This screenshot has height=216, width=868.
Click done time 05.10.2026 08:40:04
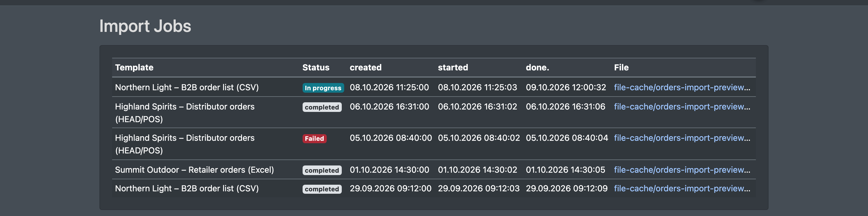[567, 138]
